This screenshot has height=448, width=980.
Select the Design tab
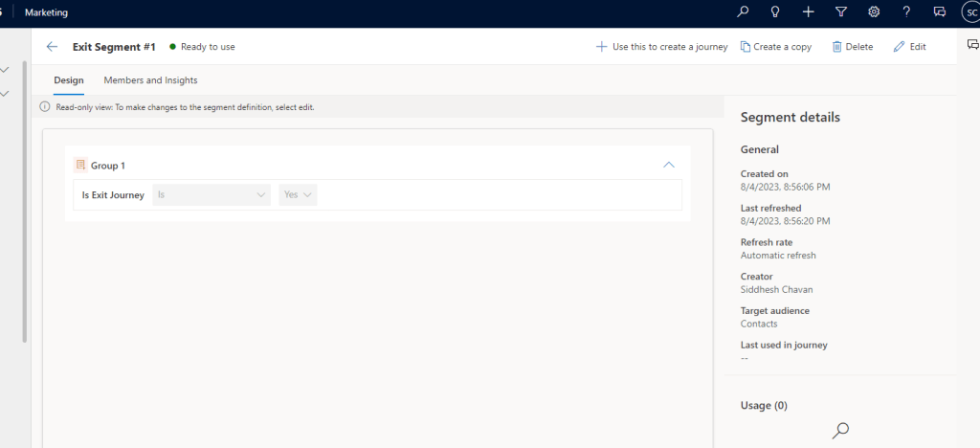pos(68,80)
